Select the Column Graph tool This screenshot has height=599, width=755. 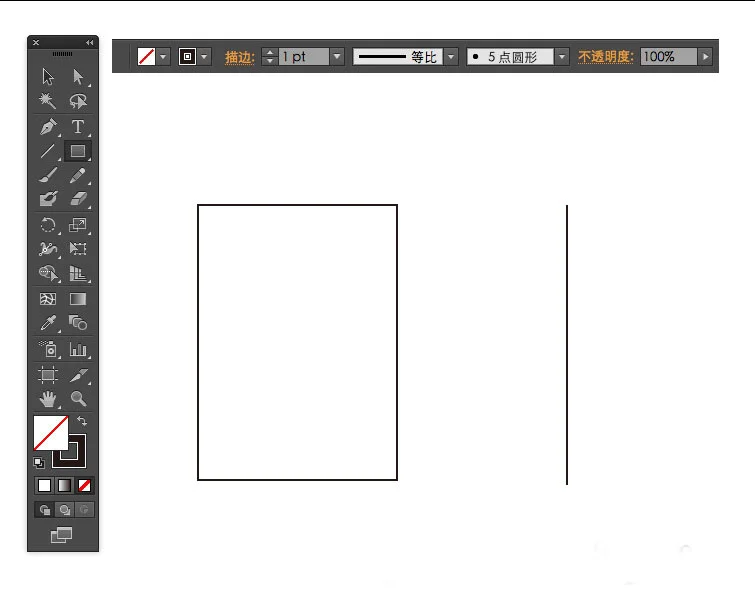(78, 349)
